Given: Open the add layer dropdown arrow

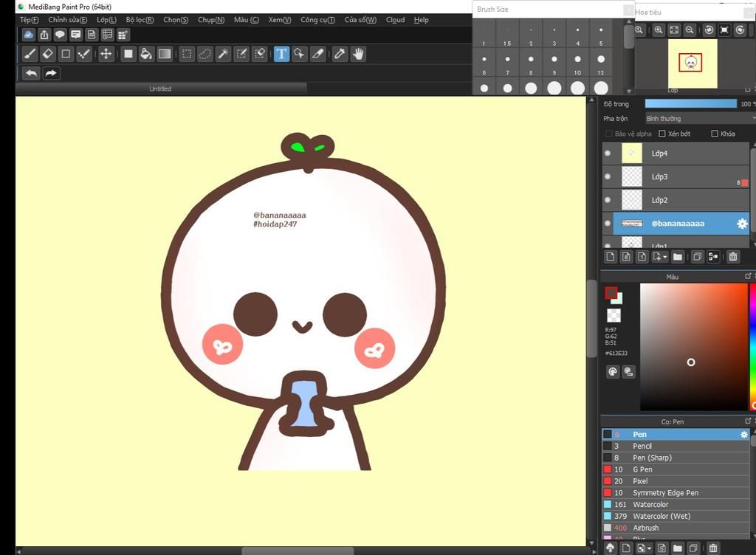Looking at the screenshot, I should (x=665, y=258).
